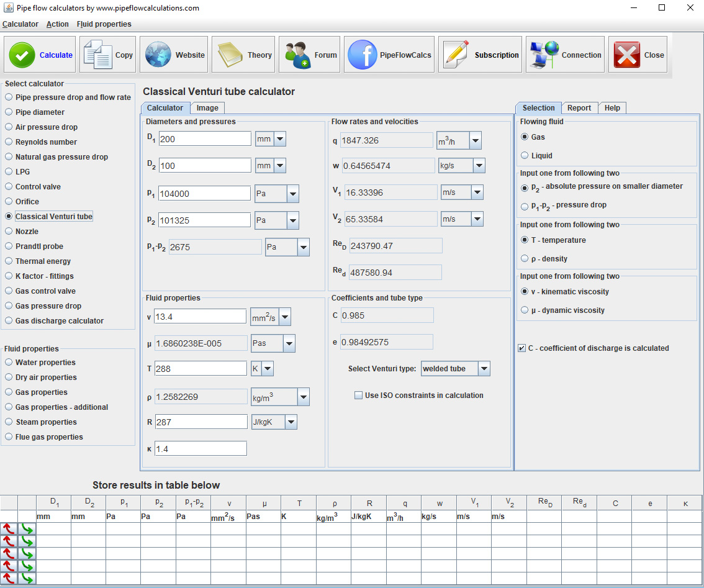Image resolution: width=704 pixels, height=588 pixels.
Task: Open the Select Venturi type dropdown
Action: coord(456,369)
